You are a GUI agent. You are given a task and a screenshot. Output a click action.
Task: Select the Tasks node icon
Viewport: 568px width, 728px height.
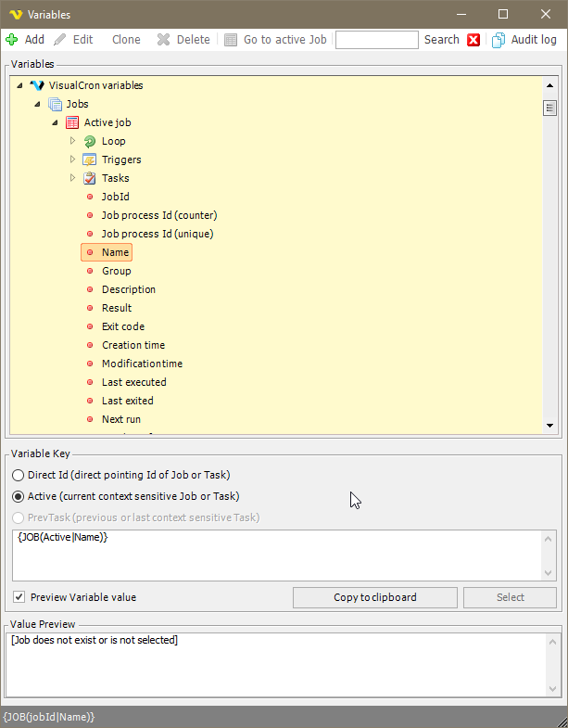tap(90, 178)
